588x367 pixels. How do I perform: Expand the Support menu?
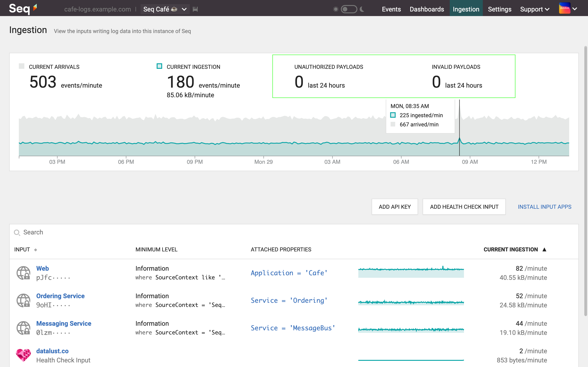(534, 9)
